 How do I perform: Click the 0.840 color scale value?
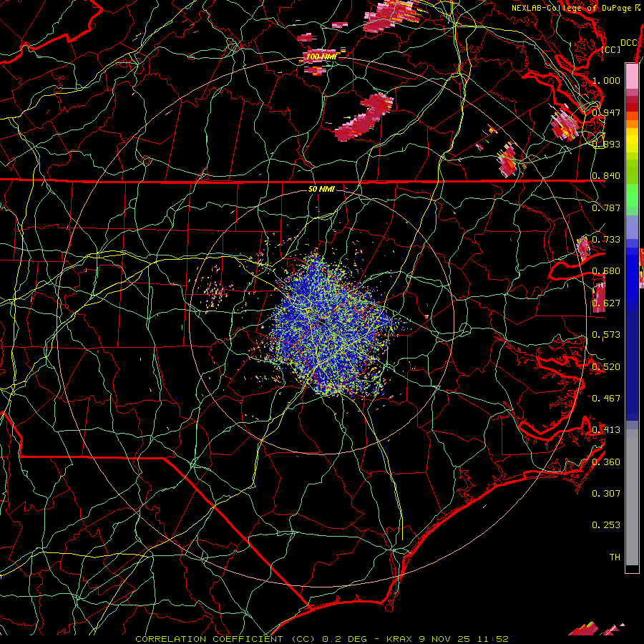[x=606, y=176]
